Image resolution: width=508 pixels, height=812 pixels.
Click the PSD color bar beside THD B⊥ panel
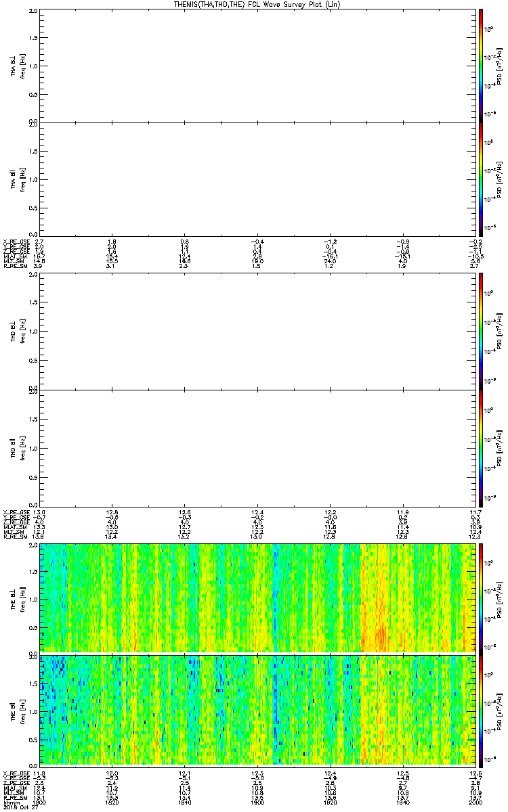(x=480, y=331)
